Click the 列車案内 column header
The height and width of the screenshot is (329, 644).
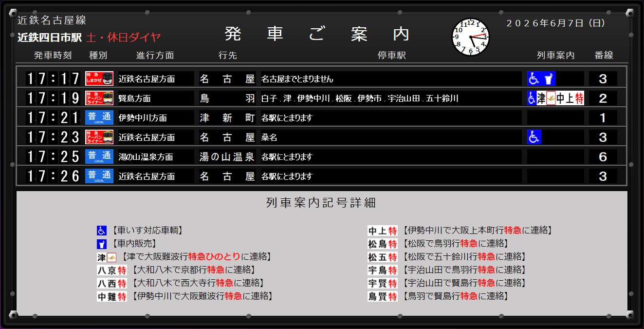point(555,56)
